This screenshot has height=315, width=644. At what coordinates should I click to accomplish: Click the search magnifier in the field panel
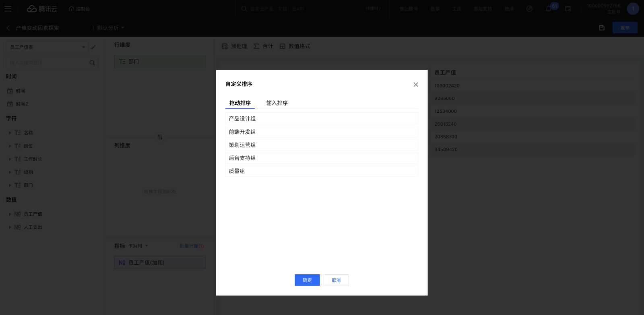92,63
